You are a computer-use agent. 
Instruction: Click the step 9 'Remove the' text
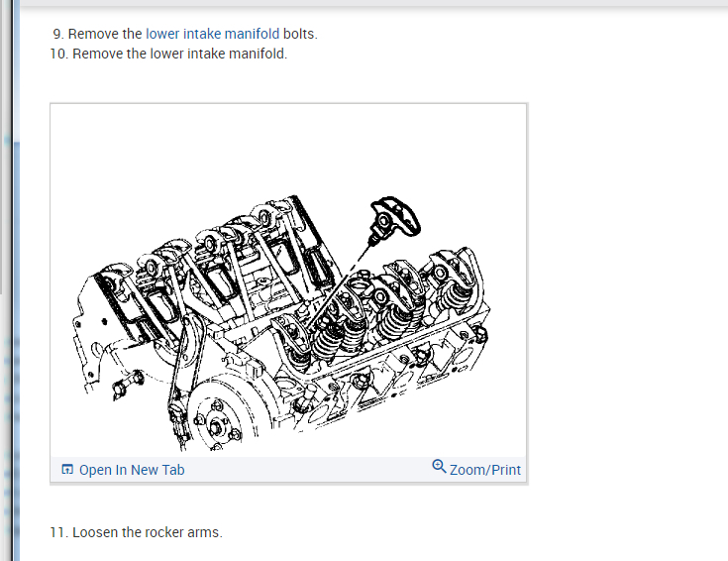pos(105,34)
